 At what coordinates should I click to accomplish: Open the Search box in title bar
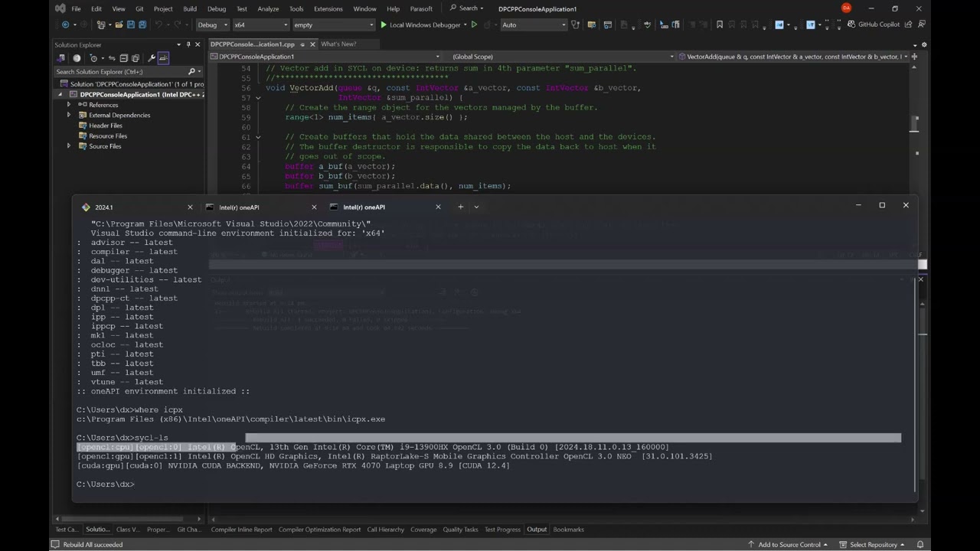pyautogui.click(x=466, y=8)
